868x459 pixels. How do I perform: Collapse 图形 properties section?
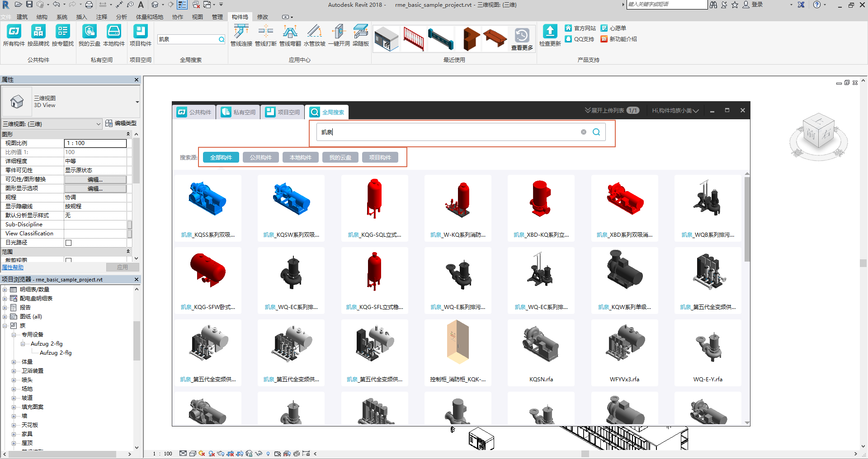coord(128,134)
